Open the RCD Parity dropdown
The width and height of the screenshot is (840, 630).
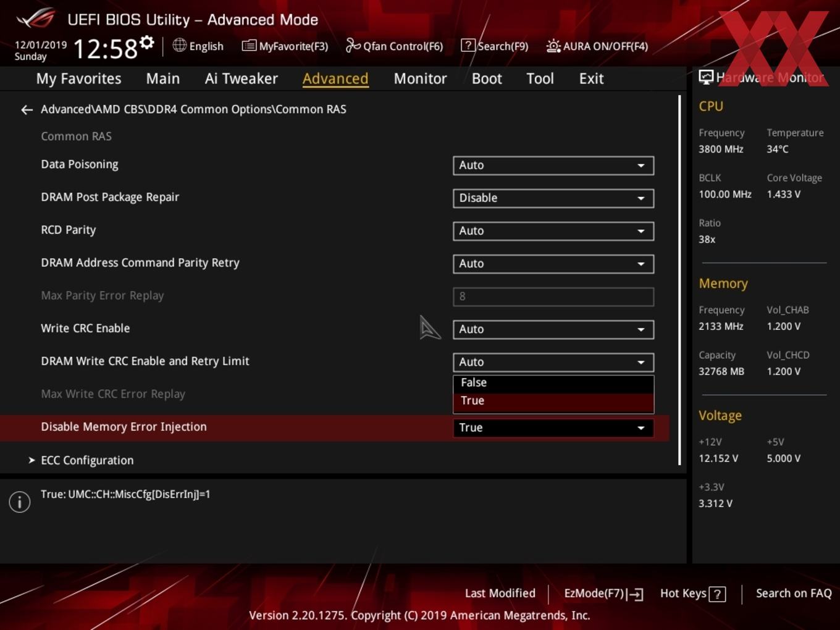pyautogui.click(x=553, y=231)
